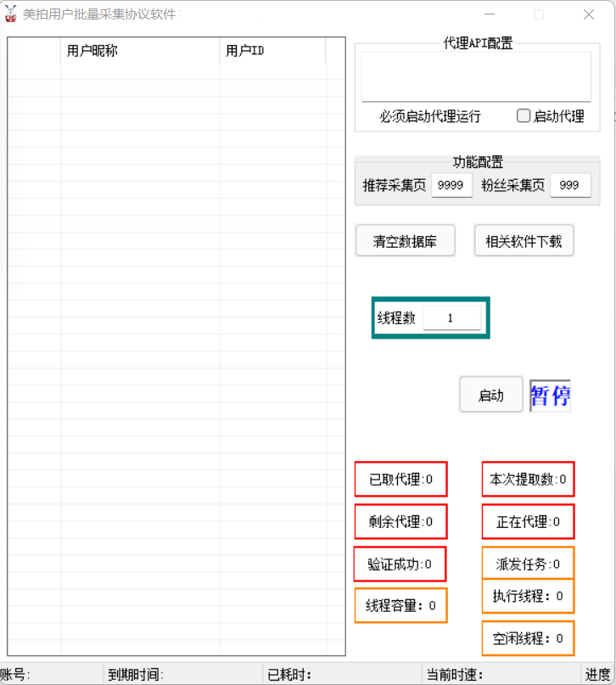Click the 账号 status bar entry
Image resolution: width=616 pixels, height=685 pixels.
click(x=52, y=674)
